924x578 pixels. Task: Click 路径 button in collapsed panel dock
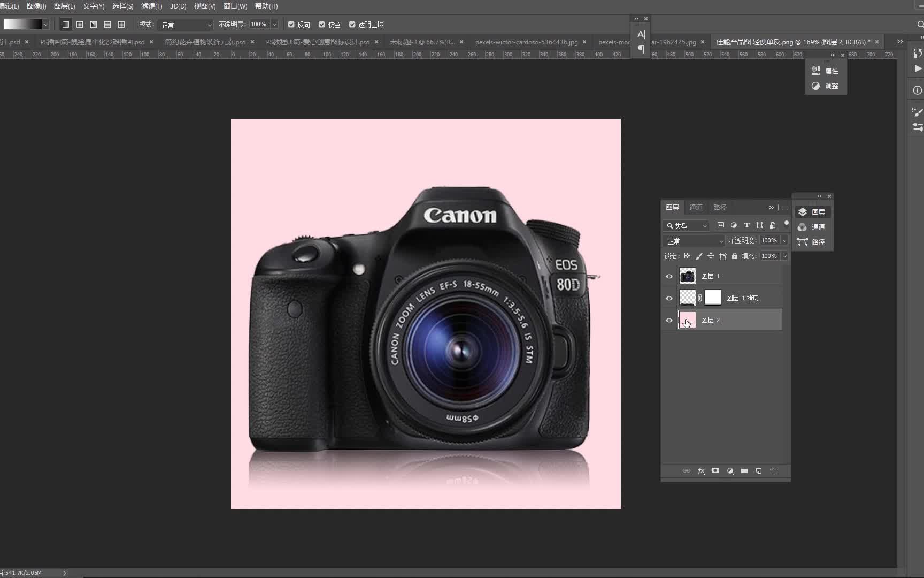[x=812, y=242]
